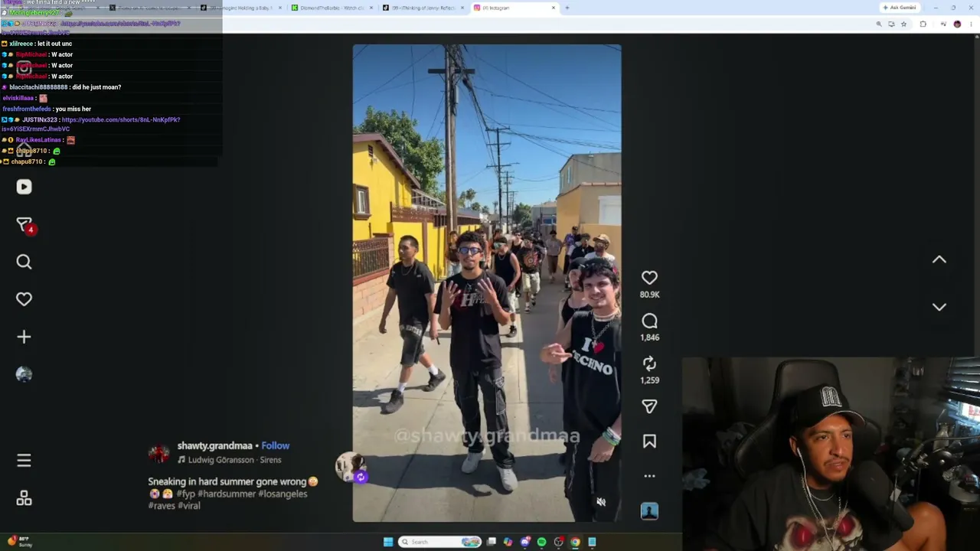The image size is (980, 551).
Task: Go to the next reel
Action: coord(939,307)
